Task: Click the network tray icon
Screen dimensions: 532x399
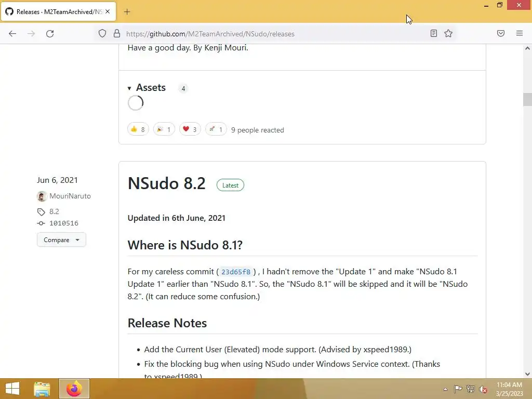Action: click(x=471, y=389)
